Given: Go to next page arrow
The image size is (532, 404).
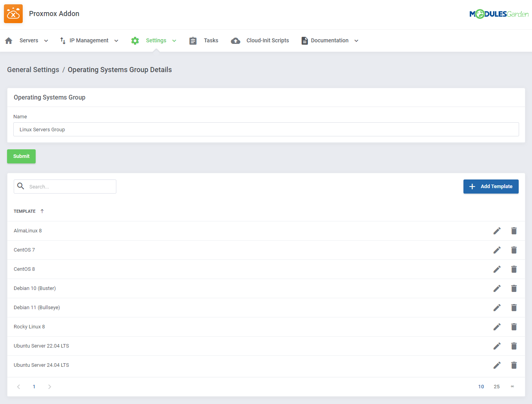Looking at the screenshot, I should click(x=49, y=387).
